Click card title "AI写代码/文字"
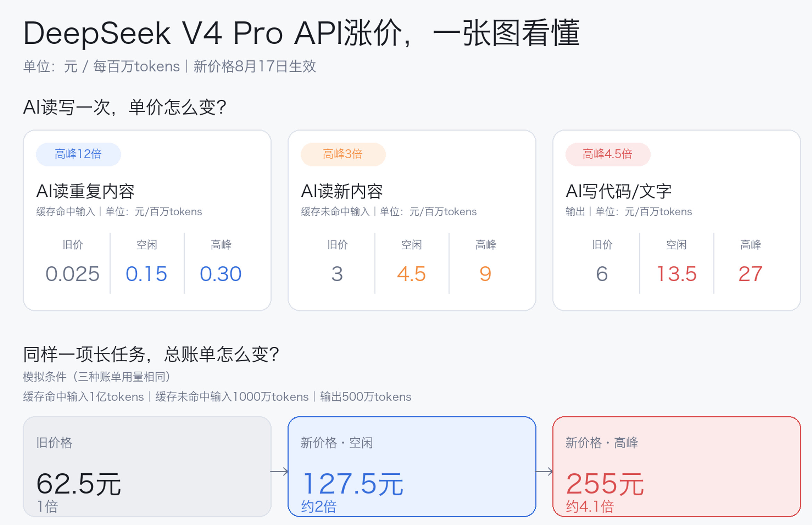The image size is (812, 525). click(619, 191)
